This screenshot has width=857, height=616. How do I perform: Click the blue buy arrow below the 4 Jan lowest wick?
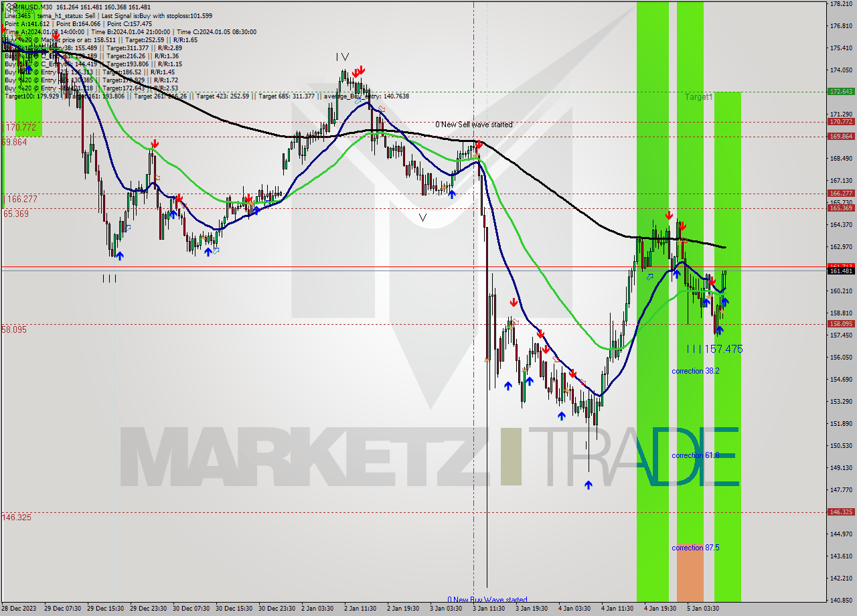pos(588,485)
